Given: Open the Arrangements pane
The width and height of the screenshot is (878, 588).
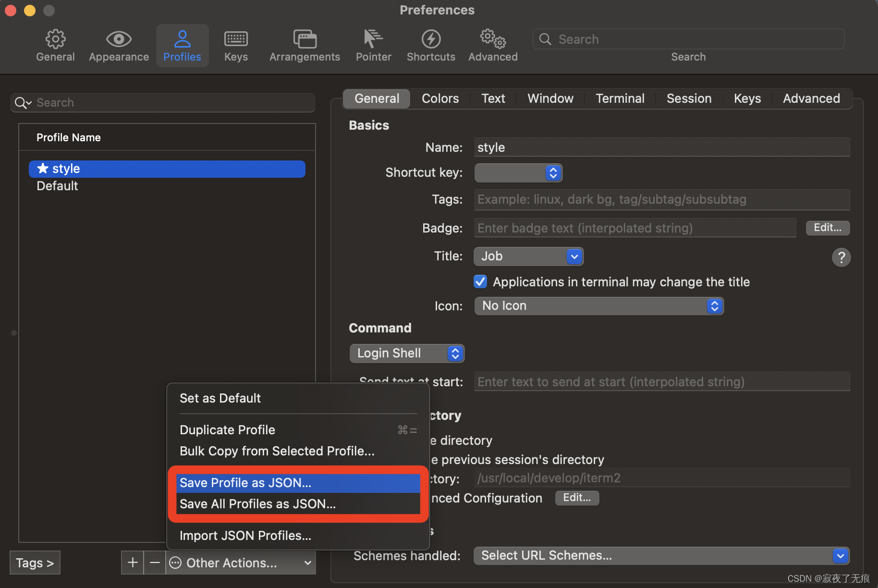Looking at the screenshot, I should pos(305,45).
